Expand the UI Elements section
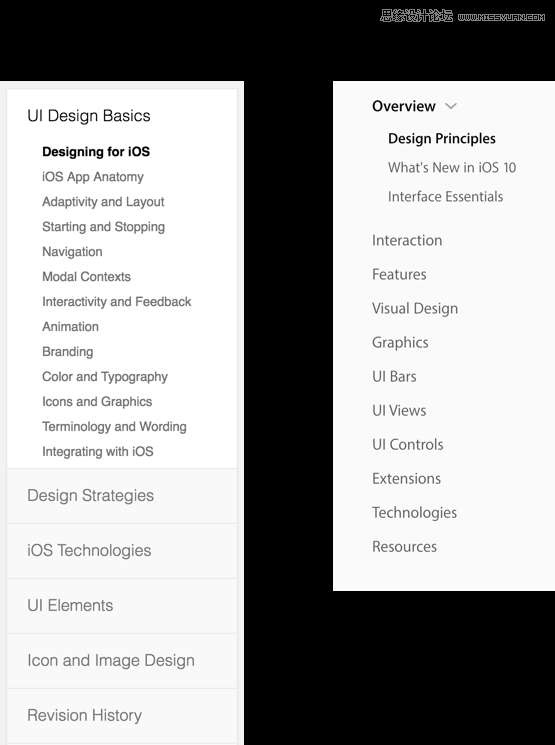This screenshot has height=745, width=555. point(122,606)
